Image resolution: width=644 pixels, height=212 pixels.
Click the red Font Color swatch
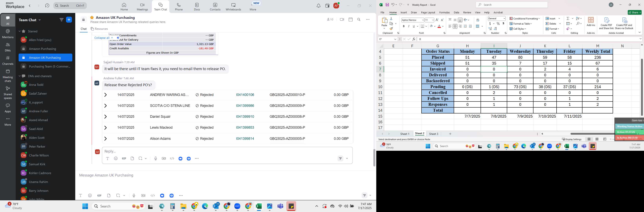[x=439, y=26]
